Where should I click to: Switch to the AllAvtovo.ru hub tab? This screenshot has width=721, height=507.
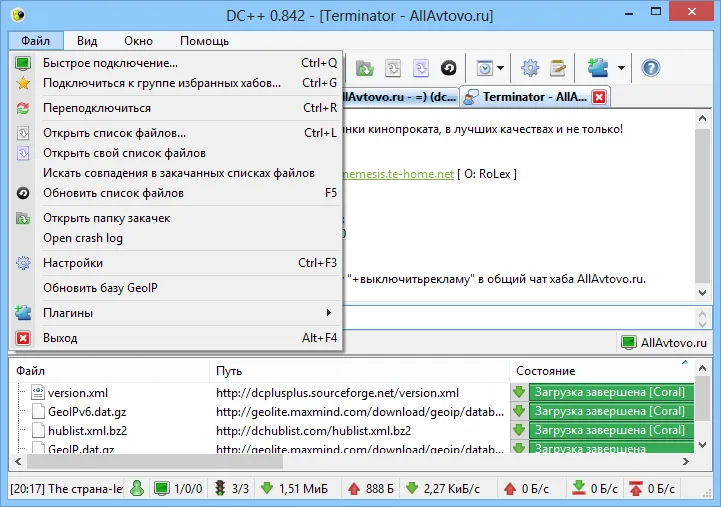[401, 97]
